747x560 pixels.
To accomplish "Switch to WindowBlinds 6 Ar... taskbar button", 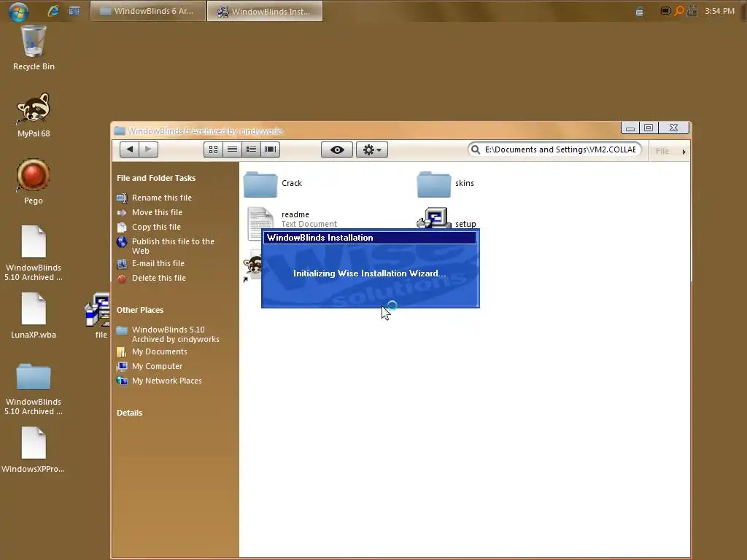I will tap(147, 11).
